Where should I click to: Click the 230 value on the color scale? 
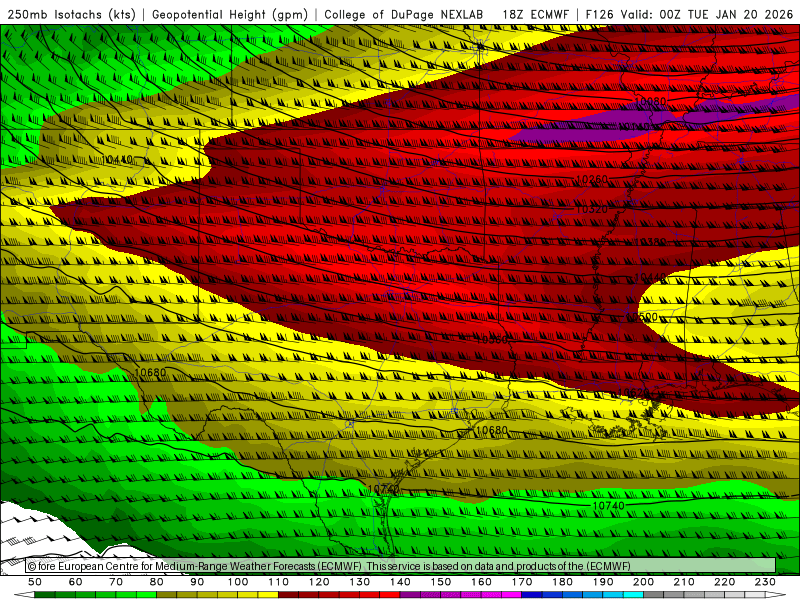pos(765,582)
